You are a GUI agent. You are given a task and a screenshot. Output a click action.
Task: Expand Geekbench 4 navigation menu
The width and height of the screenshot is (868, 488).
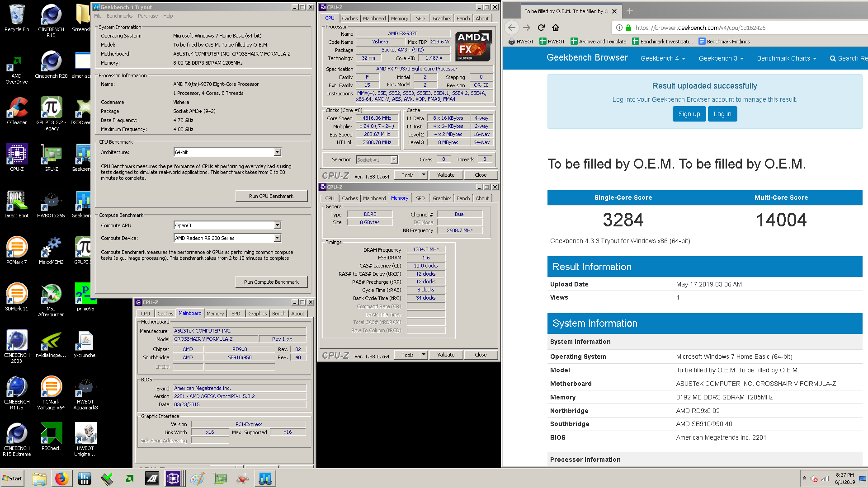coord(663,58)
